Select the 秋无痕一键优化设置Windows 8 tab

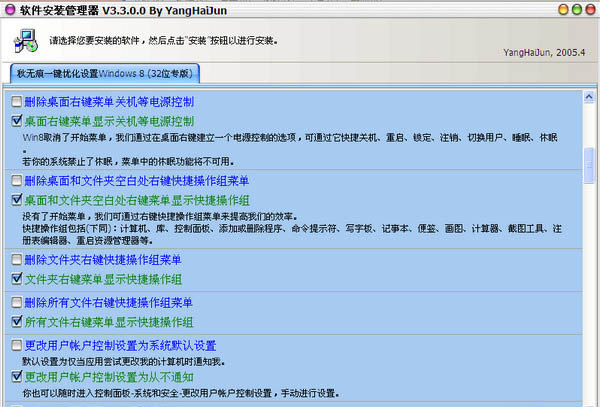(x=104, y=73)
